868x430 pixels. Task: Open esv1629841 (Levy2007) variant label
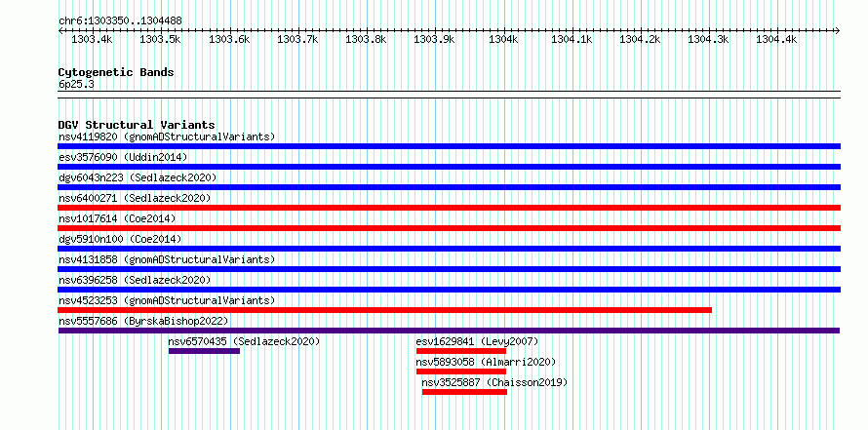coord(477,341)
